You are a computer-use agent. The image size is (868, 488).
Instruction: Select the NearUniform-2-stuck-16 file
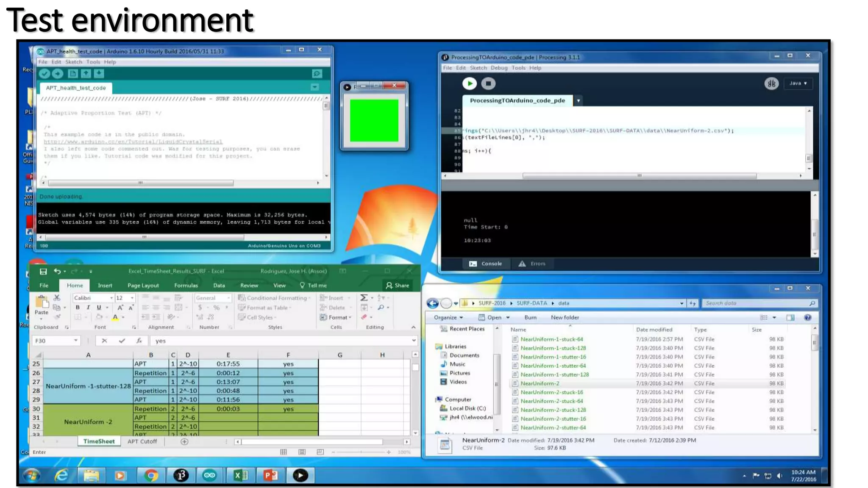coord(551,392)
